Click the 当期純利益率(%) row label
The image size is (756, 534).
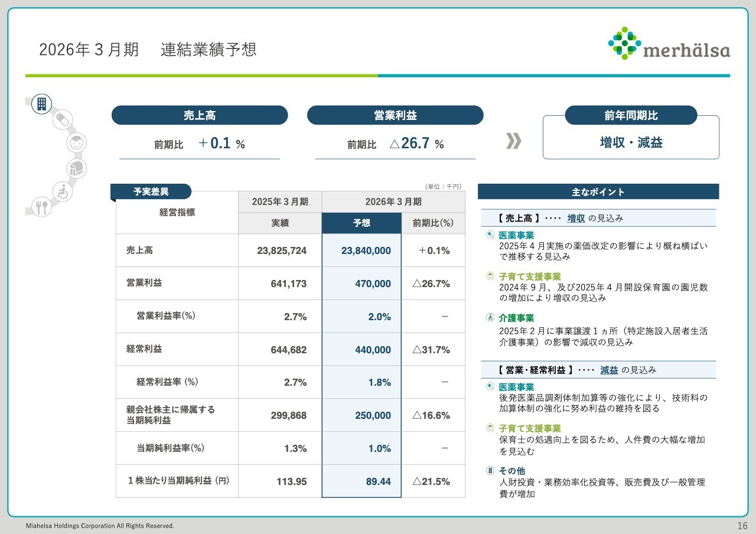[x=171, y=448]
